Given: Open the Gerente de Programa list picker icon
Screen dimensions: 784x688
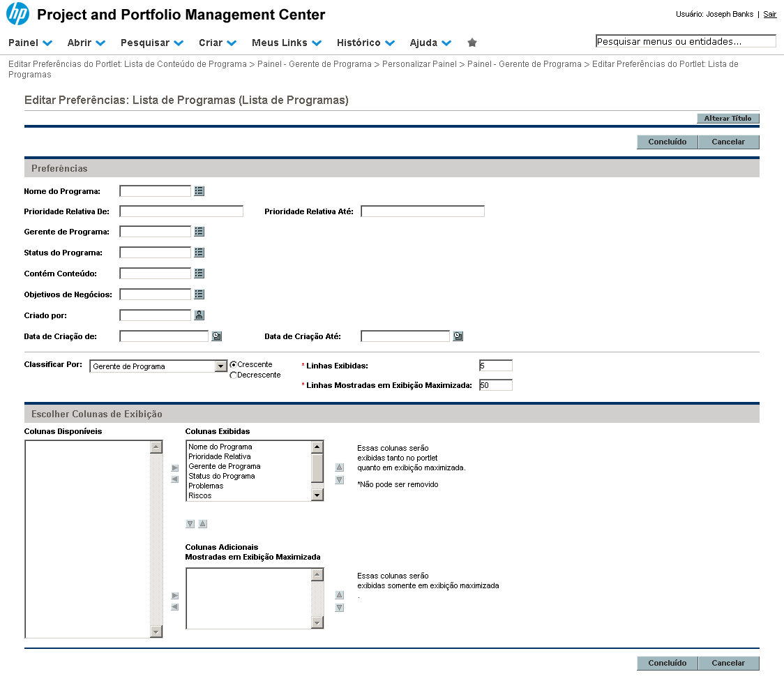Looking at the screenshot, I should [x=199, y=232].
